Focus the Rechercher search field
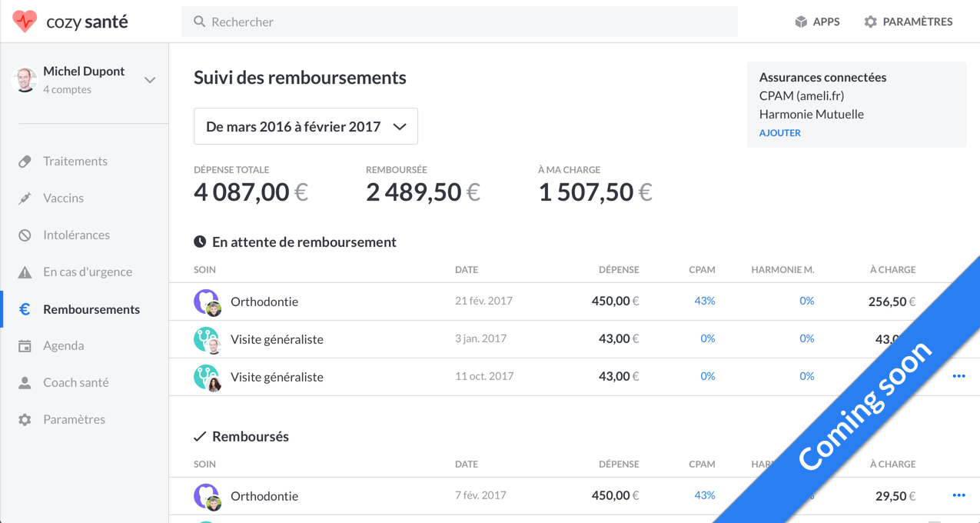980x523 pixels. (460, 22)
